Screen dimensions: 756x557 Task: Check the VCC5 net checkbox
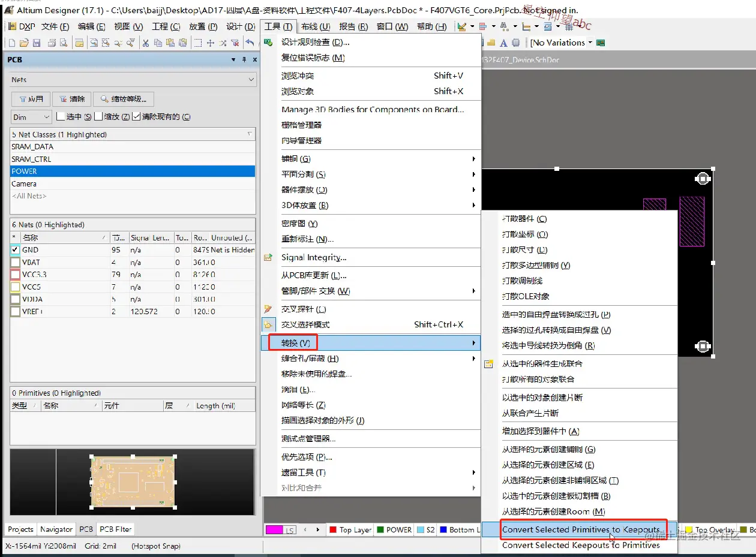[15, 287]
